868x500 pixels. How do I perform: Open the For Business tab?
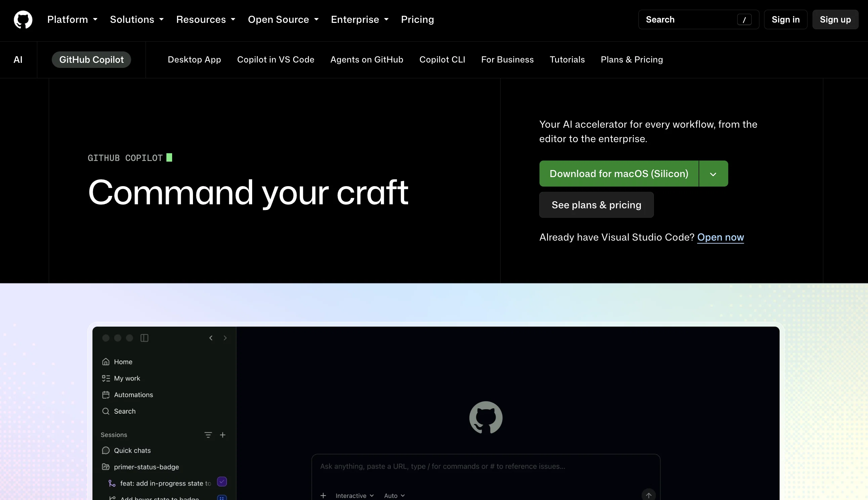pos(507,59)
